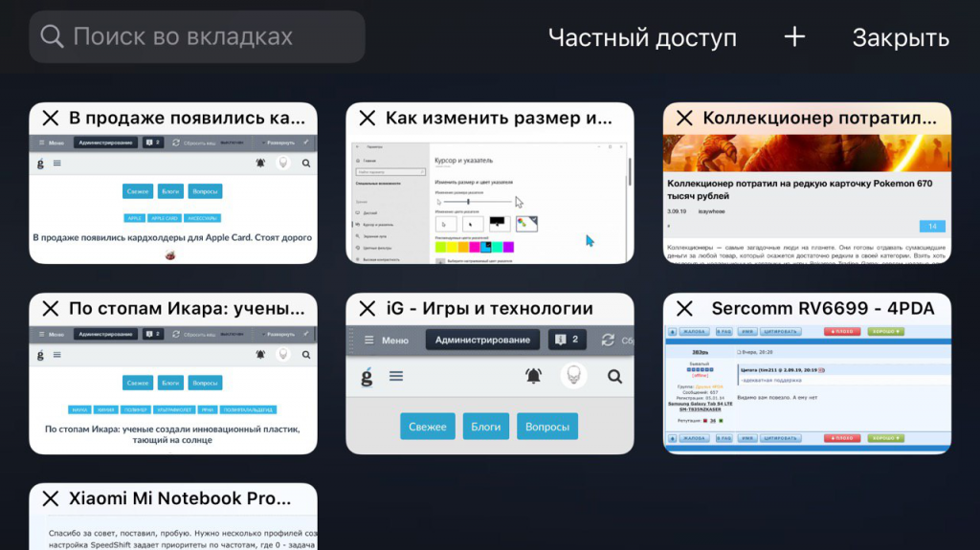Click 'В продаже появились кардхолдеры для Apple Card' headline
980x550 pixels.
[172, 237]
